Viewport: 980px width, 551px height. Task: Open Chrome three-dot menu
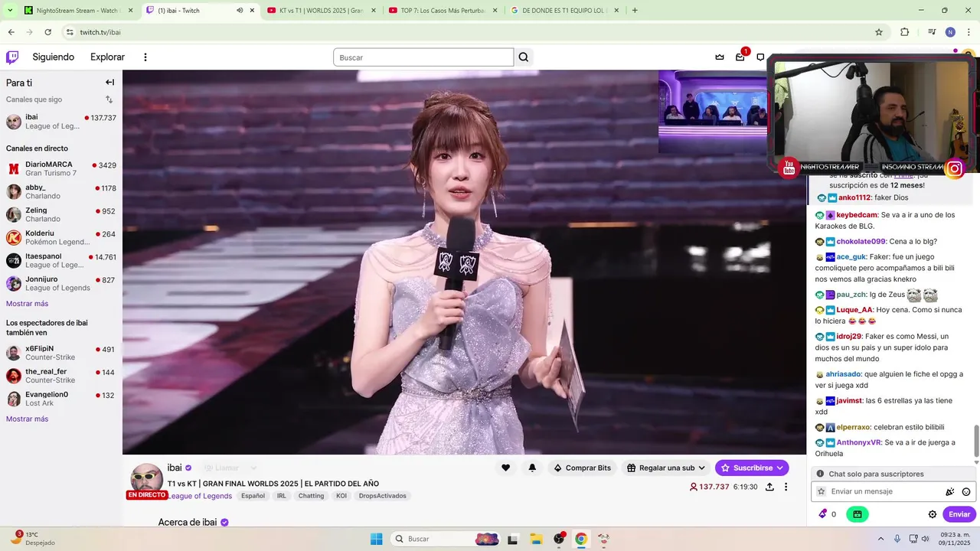click(969, 32)
